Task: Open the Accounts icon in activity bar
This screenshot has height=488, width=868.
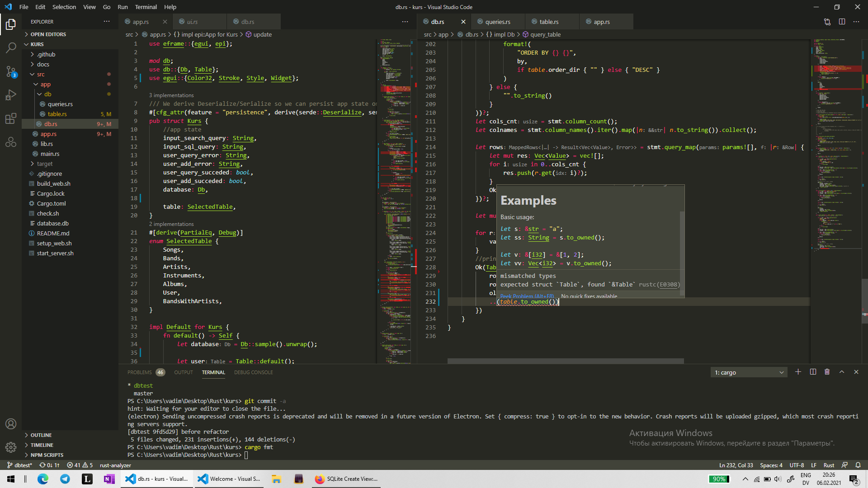Action: [11, 424]
